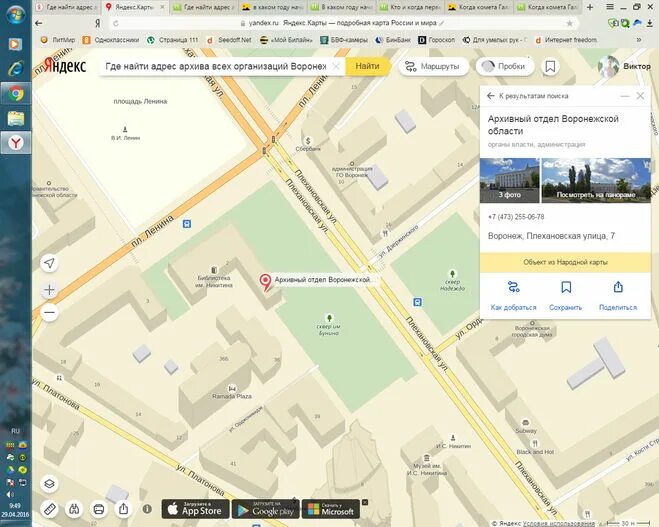Click the сквер им. Бунина park marker
This screenshot has height=527, width=659.
tap(330, 318)
